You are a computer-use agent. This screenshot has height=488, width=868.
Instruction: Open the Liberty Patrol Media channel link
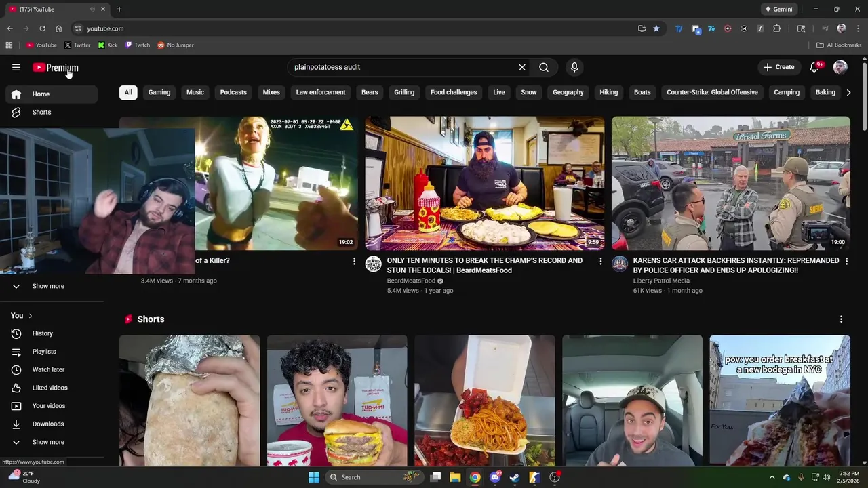coord(661,281)
